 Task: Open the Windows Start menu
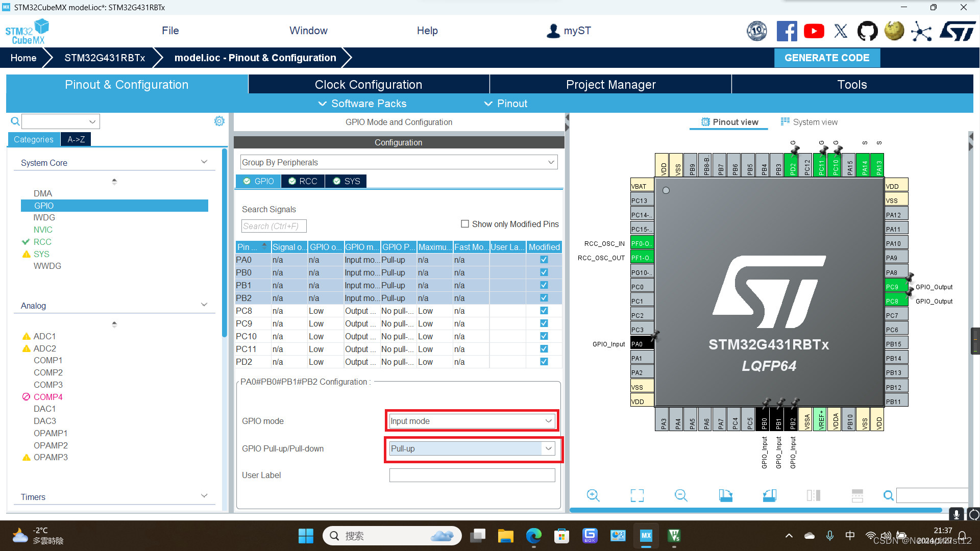pos(306,536)
